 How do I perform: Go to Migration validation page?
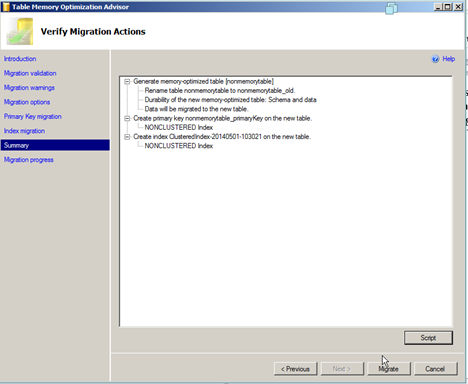coord(30,73)
